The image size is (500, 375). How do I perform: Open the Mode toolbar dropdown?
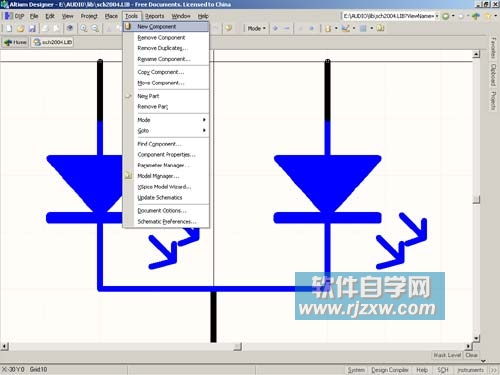click(256, 29)
